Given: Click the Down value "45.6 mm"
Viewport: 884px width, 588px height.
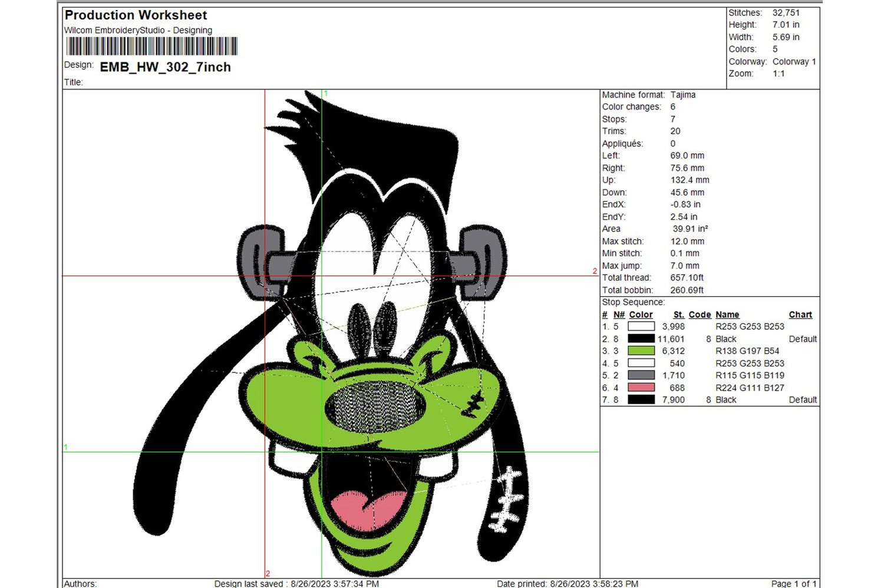Looking at the screenshot, I should point(688,193).
